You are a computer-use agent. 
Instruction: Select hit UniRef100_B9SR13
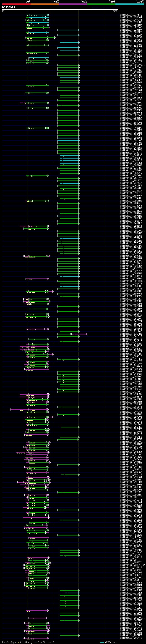pos(131,55)
